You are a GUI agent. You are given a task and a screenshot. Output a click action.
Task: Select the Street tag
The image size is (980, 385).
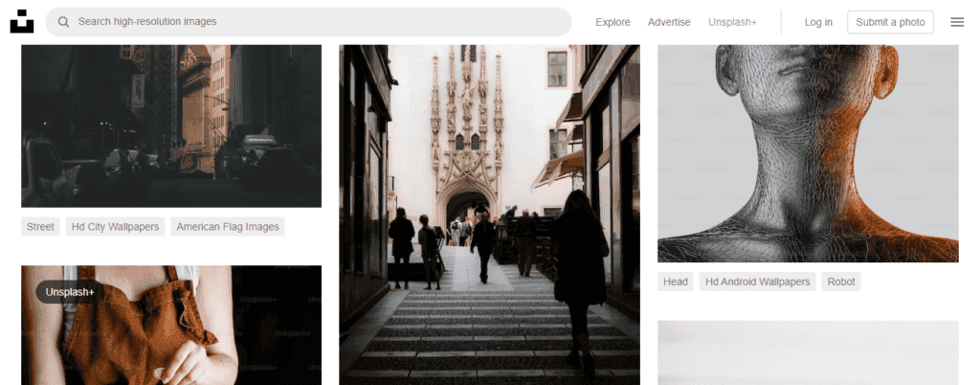click(x=40, y=226)
